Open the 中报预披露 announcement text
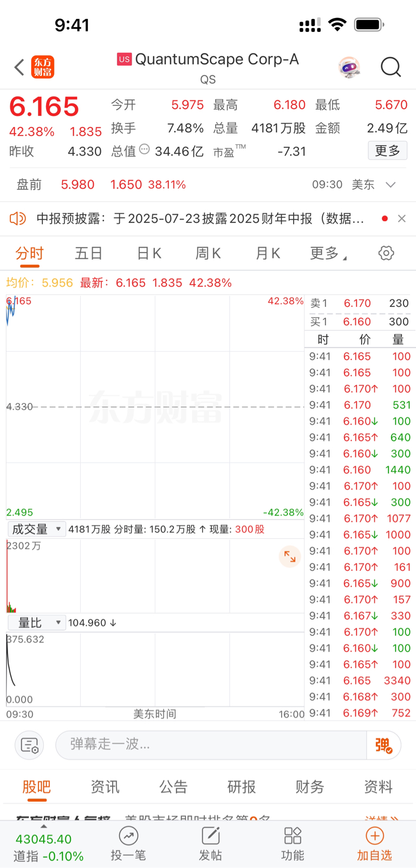This screenshot has width=416, height=868. pyautogui.click(x=200, y=218)
